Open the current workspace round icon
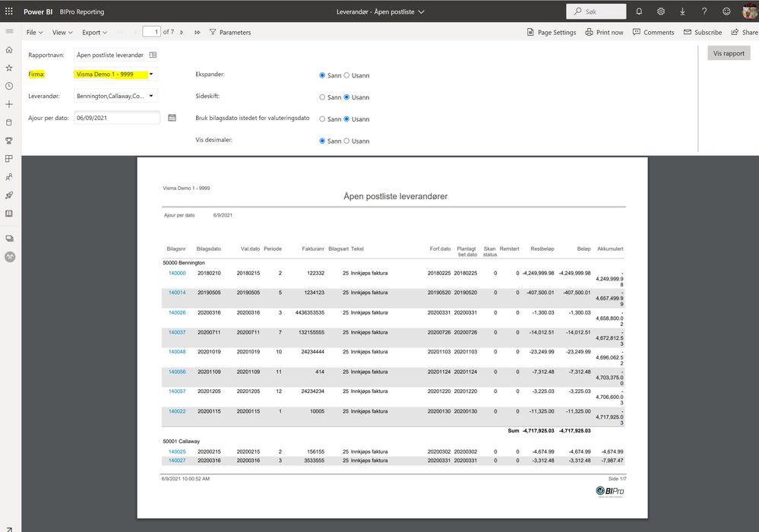 click(10, 257)
